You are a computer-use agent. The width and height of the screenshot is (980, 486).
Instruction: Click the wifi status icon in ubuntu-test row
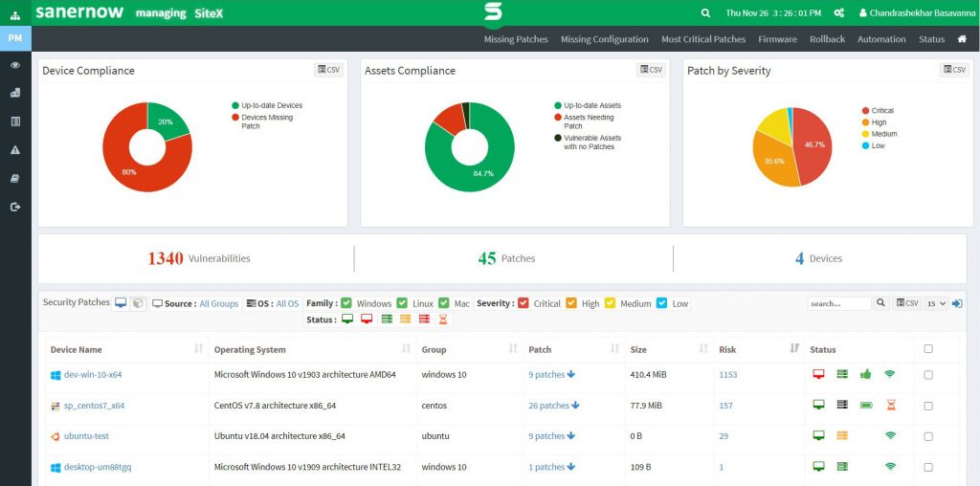click(890, 436)
